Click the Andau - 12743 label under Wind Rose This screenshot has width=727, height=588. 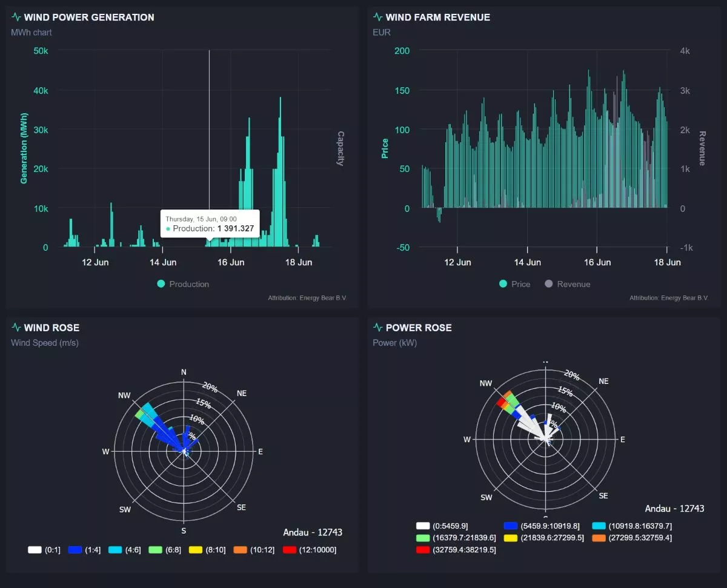[x=313, y=532]
